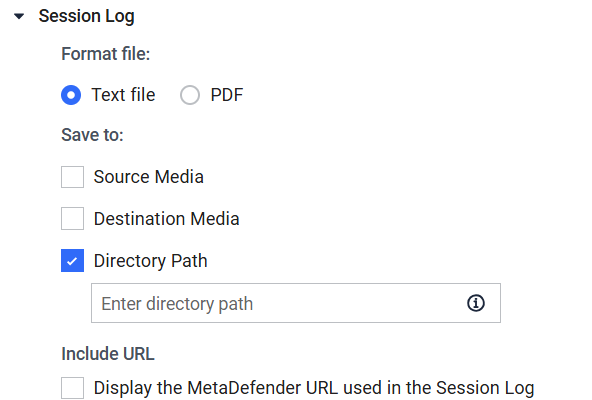Focus the Enter directory path field
The height and width of the screenshot is (400, 592).
[x=296, y=303]
